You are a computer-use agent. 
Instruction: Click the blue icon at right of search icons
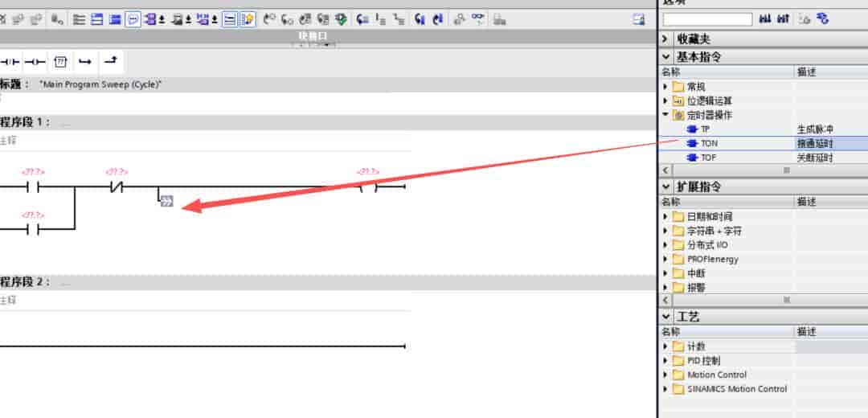(x=823, y=19)
